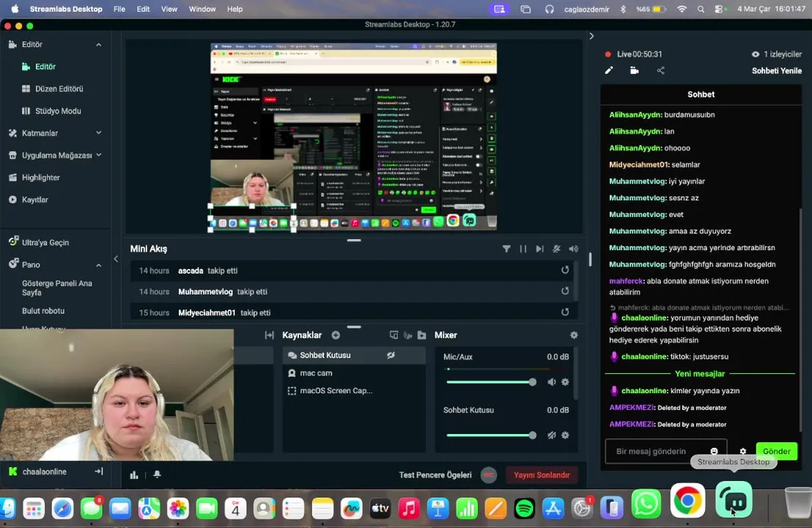The height and width of the screenshot is (528, 812).
Task: Toggle viewer count eye icon
Action: (756, 54)
